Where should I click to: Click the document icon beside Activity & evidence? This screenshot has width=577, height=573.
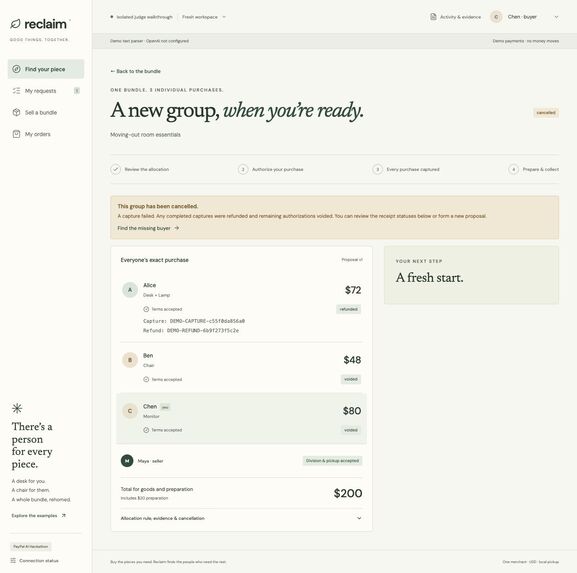[433, 17]
